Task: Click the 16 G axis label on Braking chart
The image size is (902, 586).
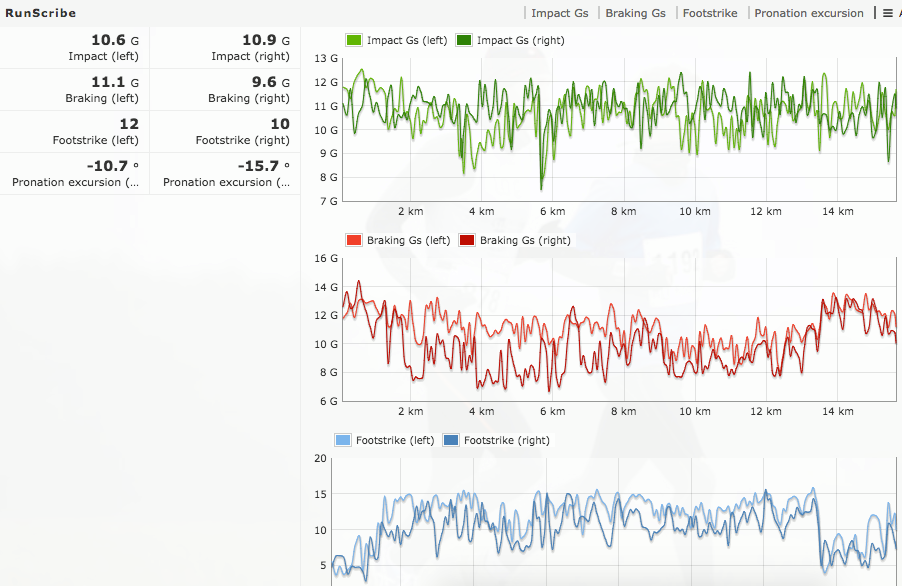Action: tap(326, 258)
